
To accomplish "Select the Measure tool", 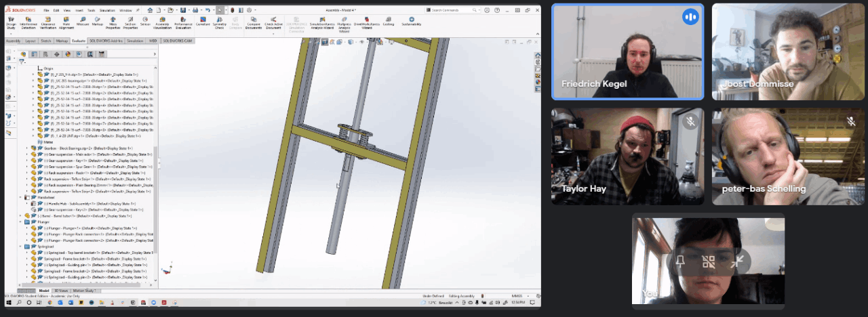I will point(83,22).
